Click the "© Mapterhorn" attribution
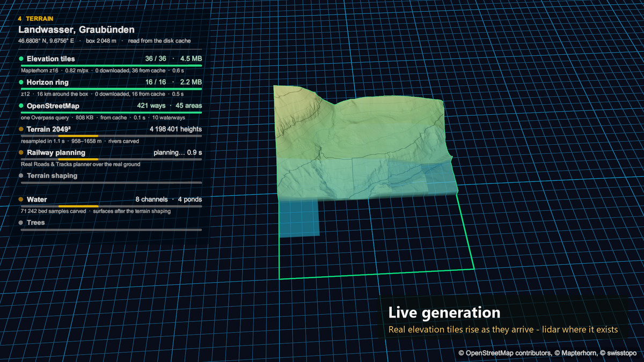The width and height of the screenshot is (644, 362). (576, 353)
